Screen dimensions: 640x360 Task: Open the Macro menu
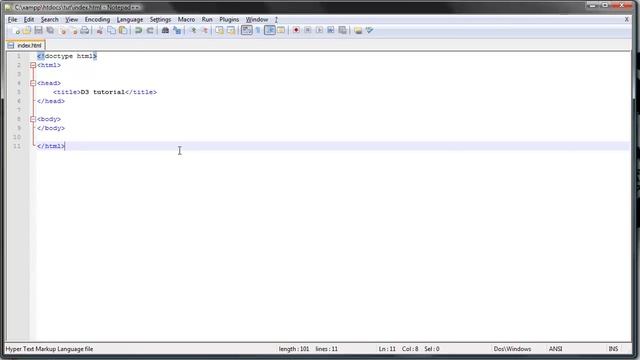point(186,20)
